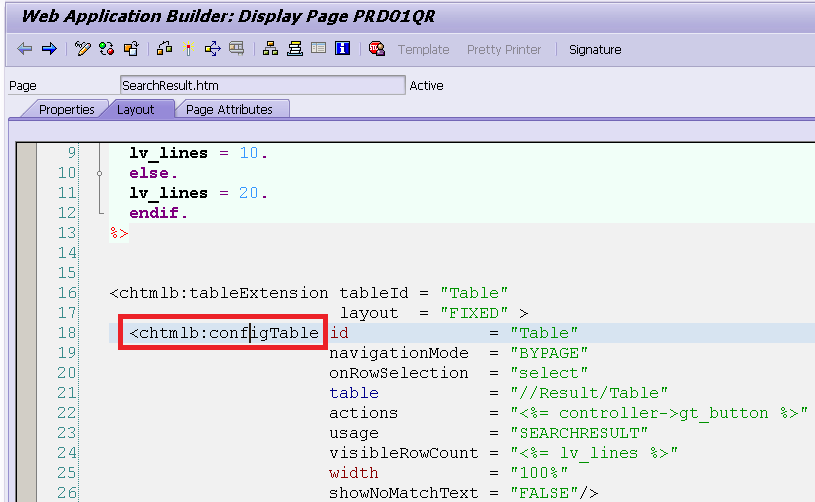Switch to the Properties tab
Viewport: 815px width, 502px height.
coord(67,110)
